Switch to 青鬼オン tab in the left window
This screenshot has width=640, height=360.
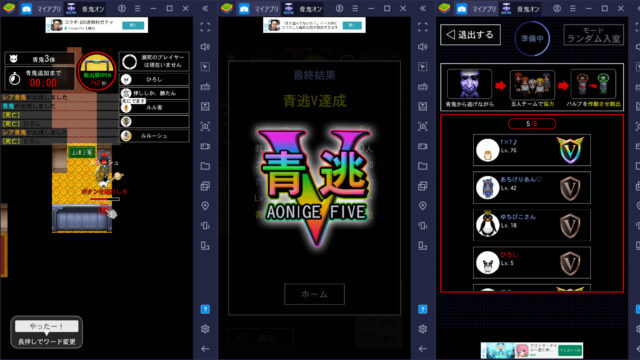pyautogui.click(x=85, y=9)
